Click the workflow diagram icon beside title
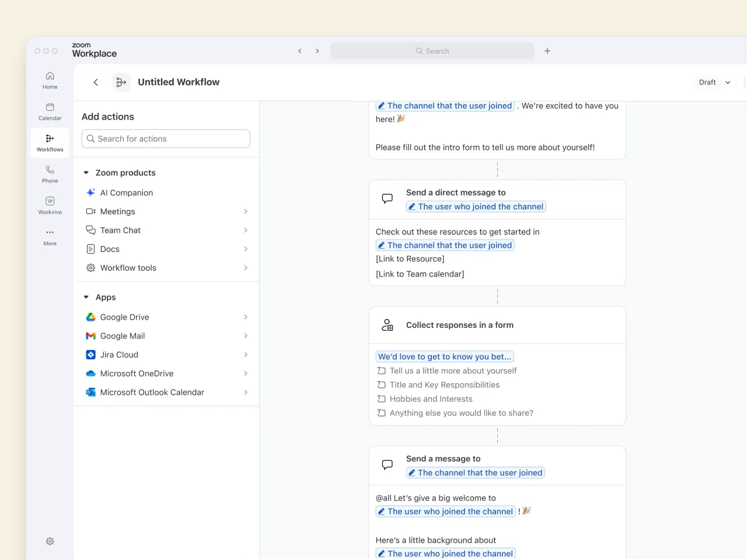This screenshot has height=560, width=747. [121, 82]
